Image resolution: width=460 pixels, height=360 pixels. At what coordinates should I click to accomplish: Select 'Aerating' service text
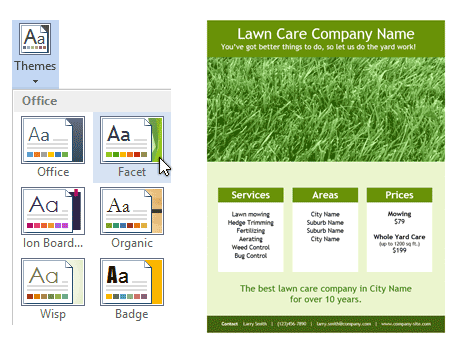(x=251, y=239)
